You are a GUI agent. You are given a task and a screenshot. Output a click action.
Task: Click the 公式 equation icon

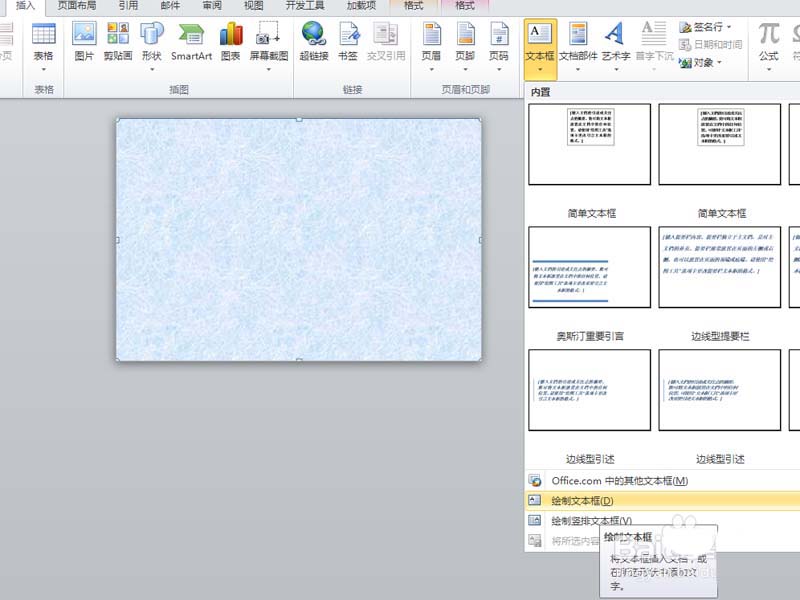(768, 41)
